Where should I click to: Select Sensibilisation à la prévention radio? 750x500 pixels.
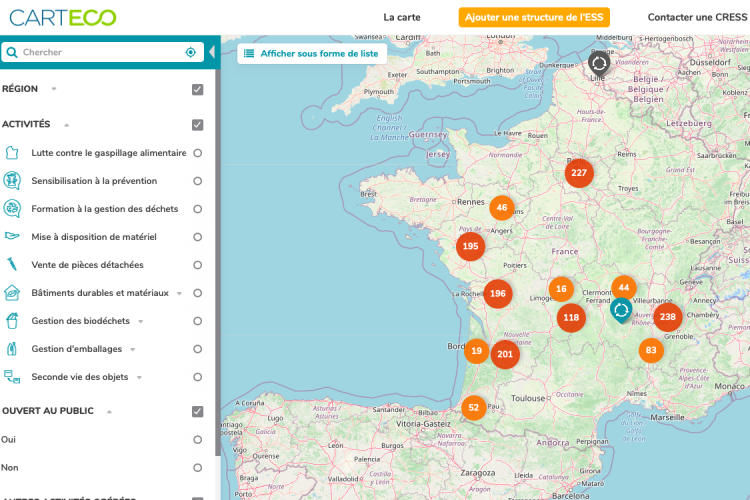[x=198, y=181]
